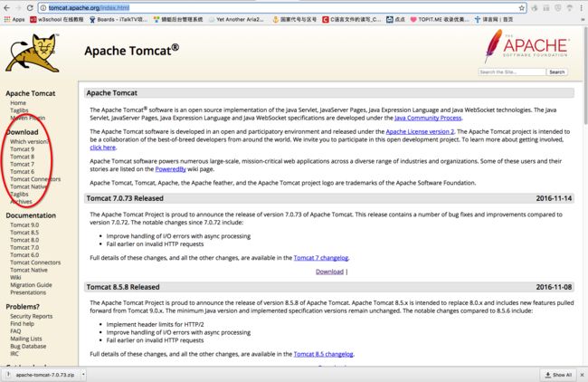Open Tomcat 8 download page

(x=22, y=157)
